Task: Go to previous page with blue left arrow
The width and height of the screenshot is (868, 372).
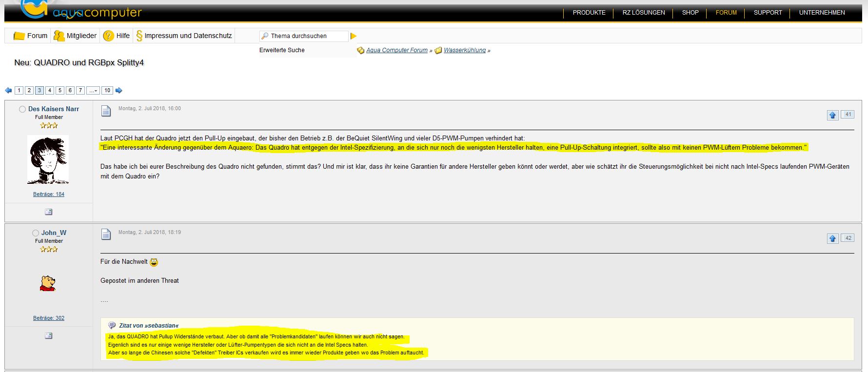Action: pos(8,90)
